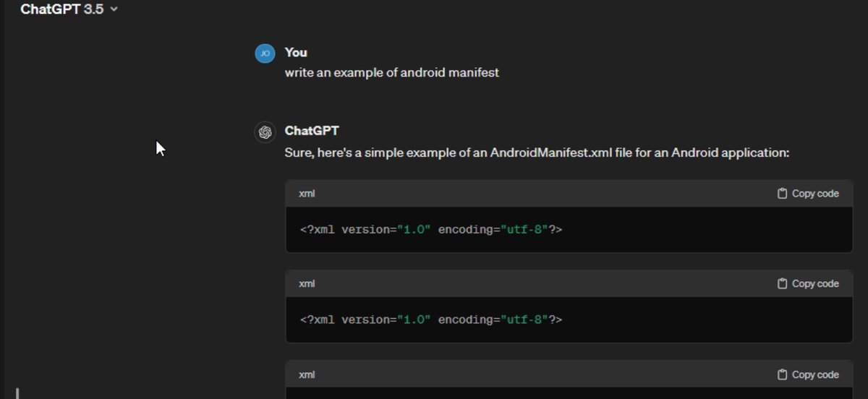Image resolution: width=868 pixels, height=399 pixels.
Task: Copy code from the first xml block
Action: (808, 194)
